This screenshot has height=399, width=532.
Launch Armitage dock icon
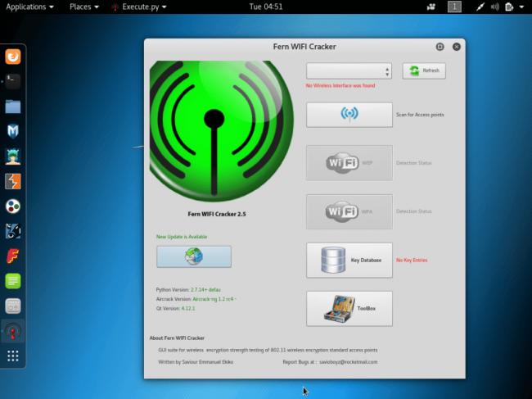(x=13, y=156)
